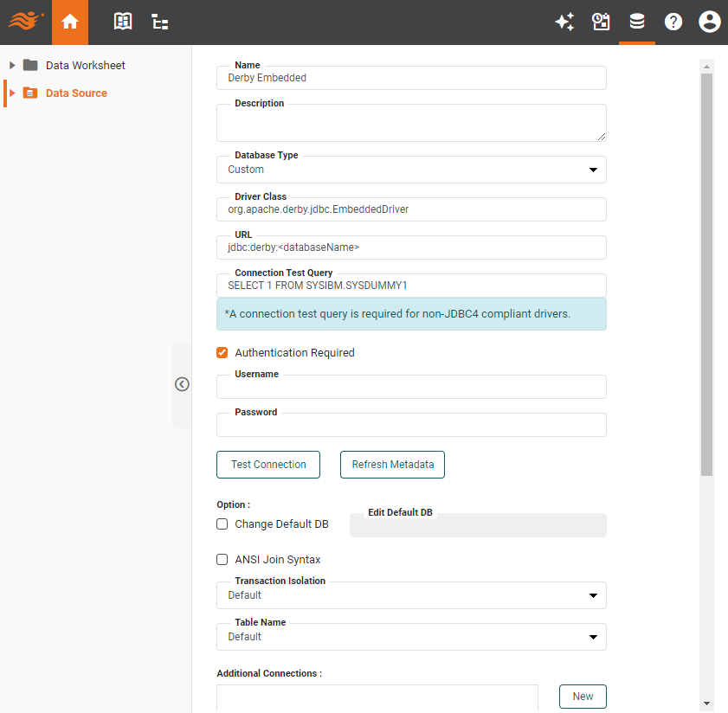The height and width of the screenshot is (713, 728).
Task: Select Data Source in sidebar
Action: 76,93
